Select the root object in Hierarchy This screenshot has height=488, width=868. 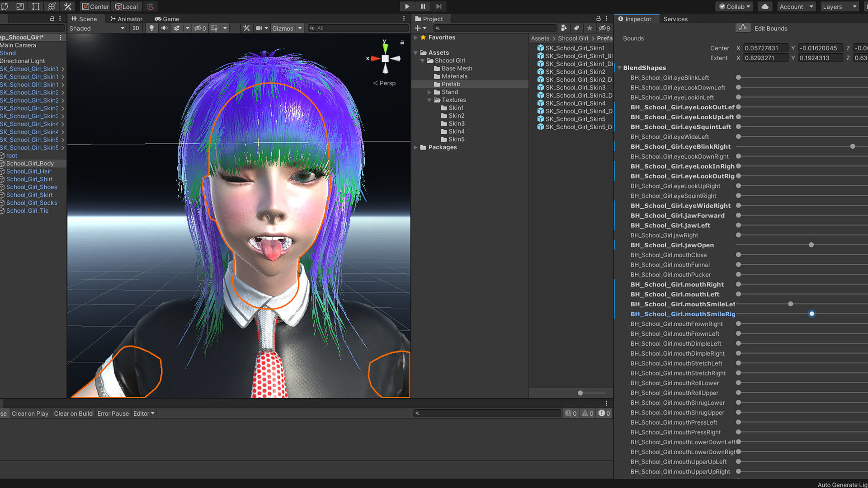coord(11,155)
